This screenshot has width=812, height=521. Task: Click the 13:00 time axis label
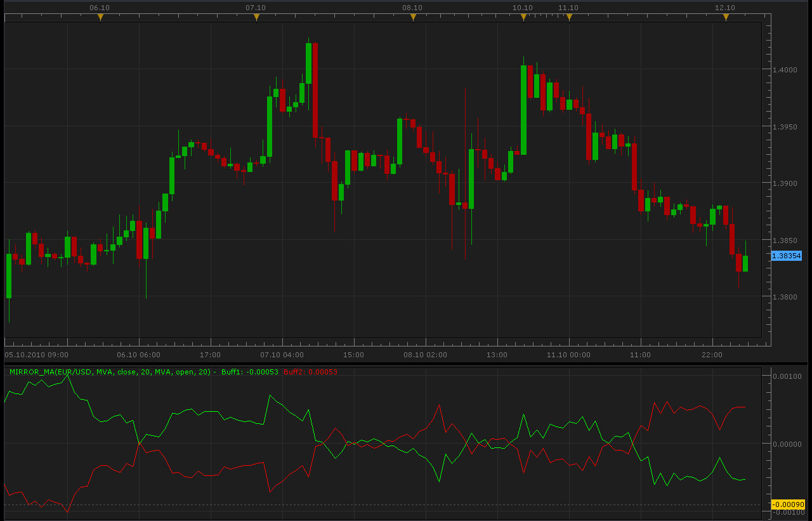497,355
